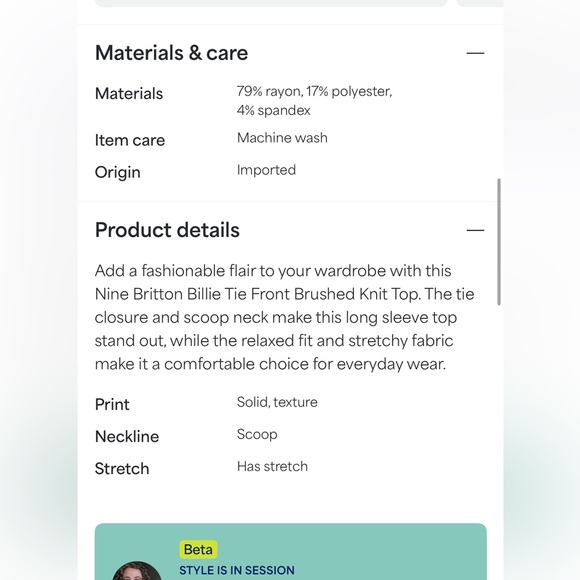Click the Materials & care heading

(x=171, y=53)
